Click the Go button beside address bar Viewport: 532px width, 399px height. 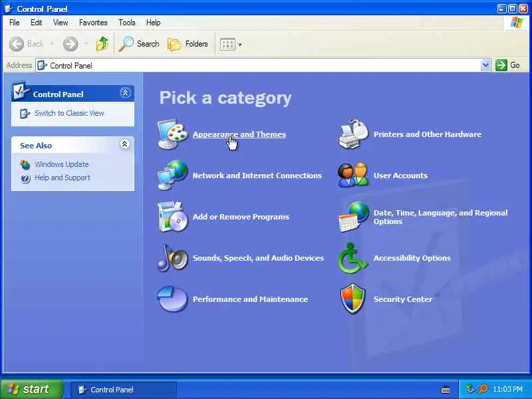(x=507, y=65)
